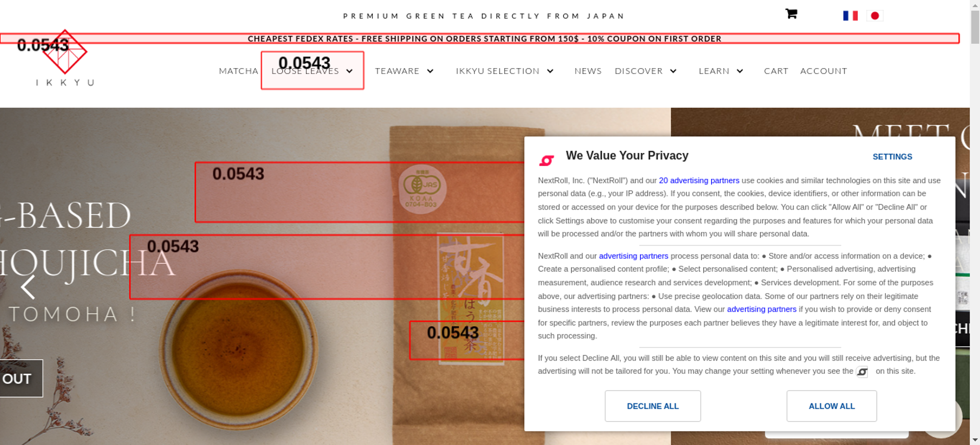This screenshot has height=445, width=980.
Task: Expand the Loose Leaves dropdown chevron
Action: [349, 71]
